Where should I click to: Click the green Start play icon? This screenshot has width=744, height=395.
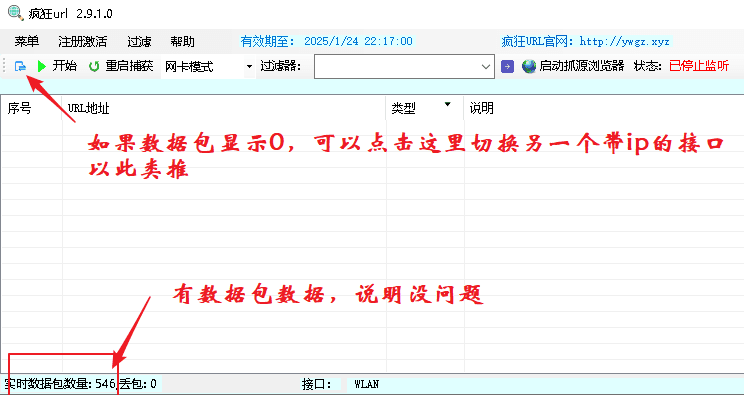[42, 66]
